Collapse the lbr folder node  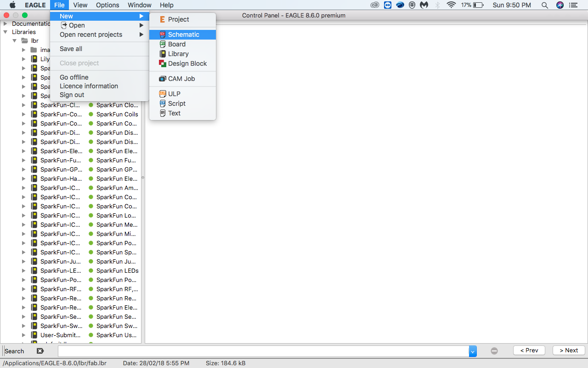coord(15,40)
